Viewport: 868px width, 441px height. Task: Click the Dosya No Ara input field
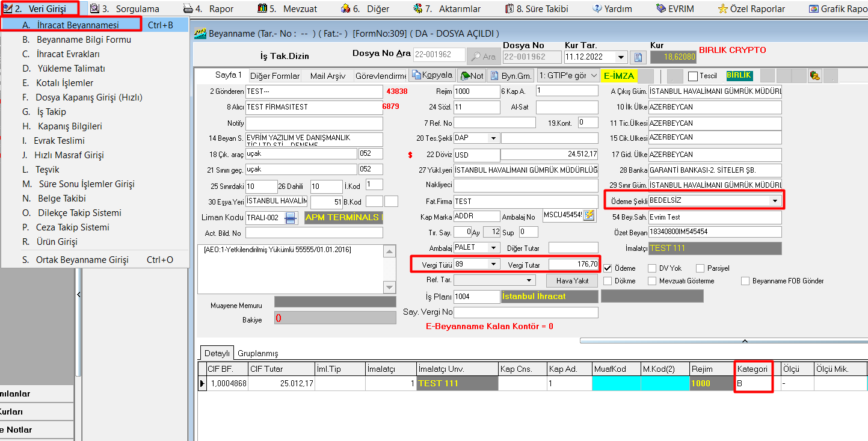(x=439, y=55)
